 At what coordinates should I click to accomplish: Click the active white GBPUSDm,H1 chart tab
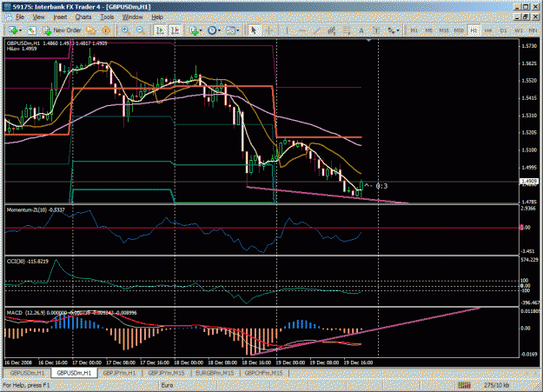pos(74,373)
